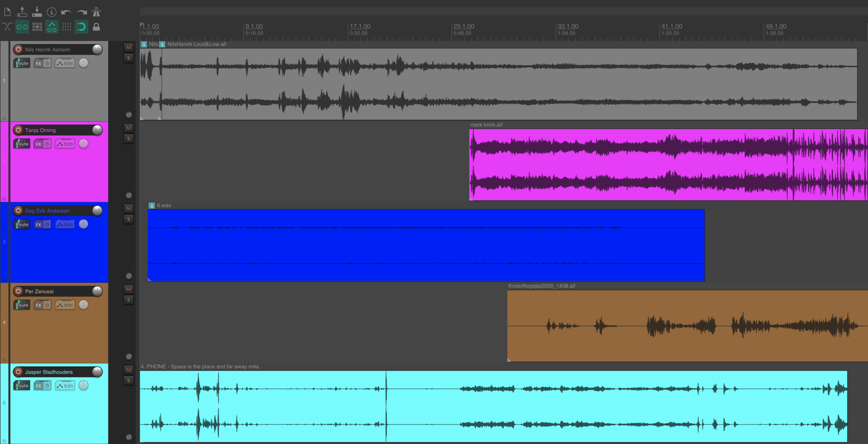Viewport: 868px width, 444px height.
Task: Open the trim envelope menu on Tanja Orning
Action: 65,144
